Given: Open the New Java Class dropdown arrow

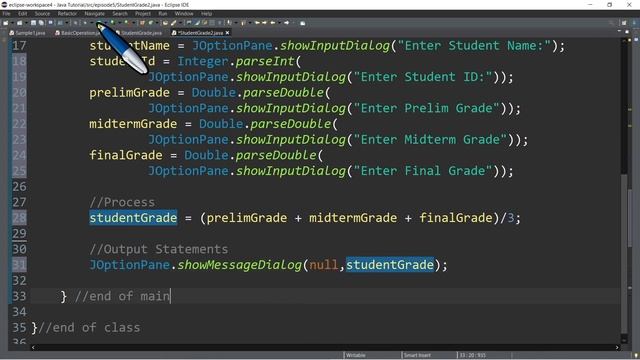Looking at the screenshot, I should click(157, 23).
